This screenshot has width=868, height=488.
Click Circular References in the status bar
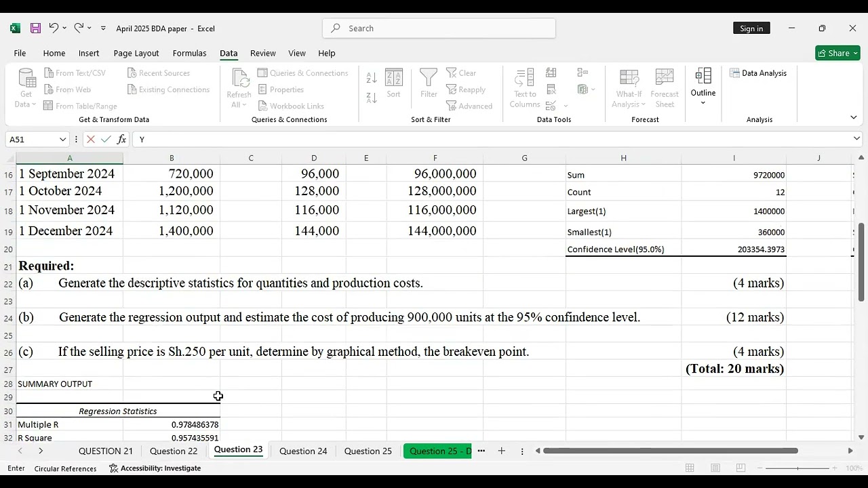point(65,468)
